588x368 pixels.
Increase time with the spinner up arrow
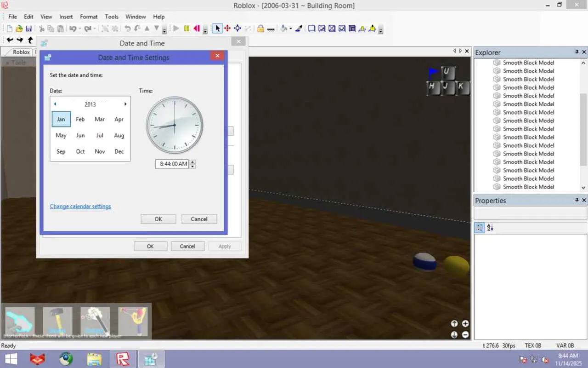point(192,161)
